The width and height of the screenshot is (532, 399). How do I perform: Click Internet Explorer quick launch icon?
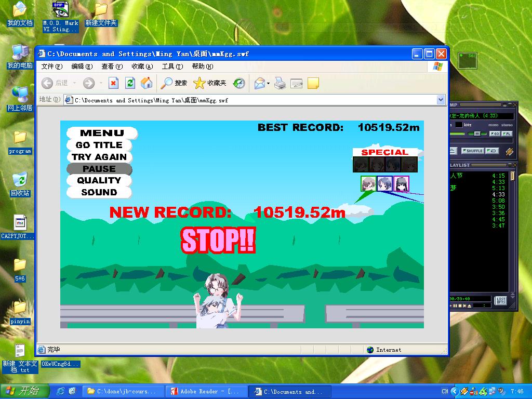pos(61,391)
